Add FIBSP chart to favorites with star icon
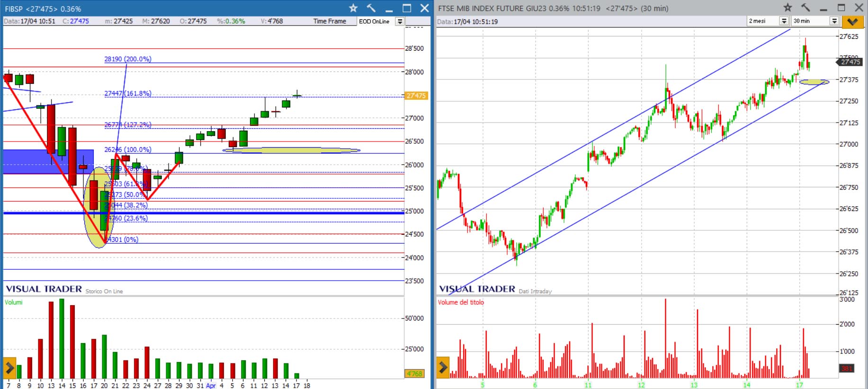Screen dimensions: 868x389 [353, 8]
